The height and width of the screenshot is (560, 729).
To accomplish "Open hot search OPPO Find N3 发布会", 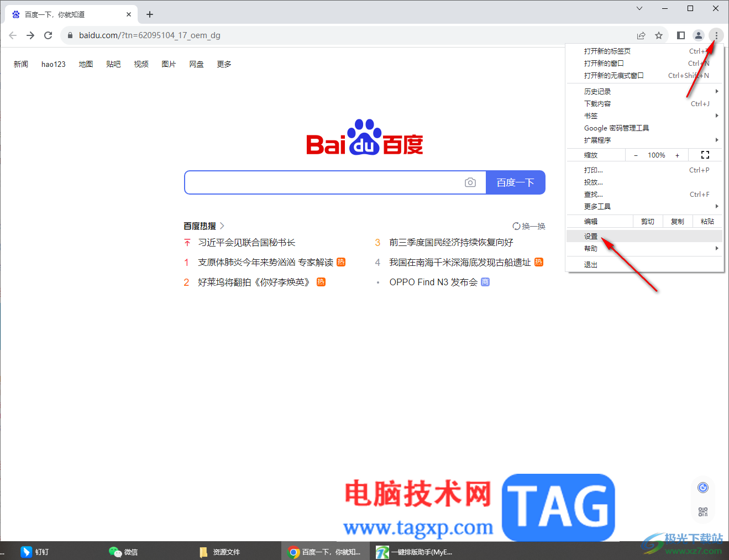I will [433, 282].
